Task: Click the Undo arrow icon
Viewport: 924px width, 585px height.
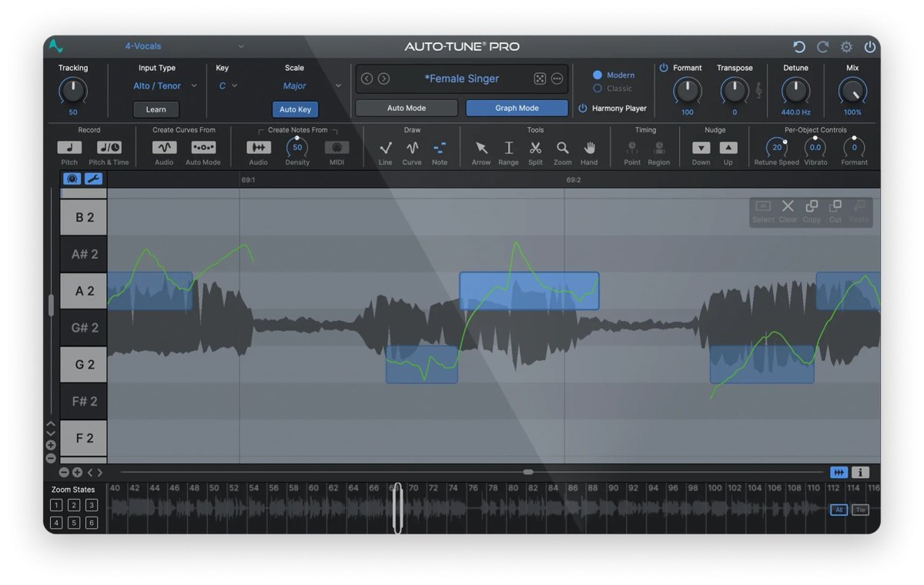Action: pos(799,47)
